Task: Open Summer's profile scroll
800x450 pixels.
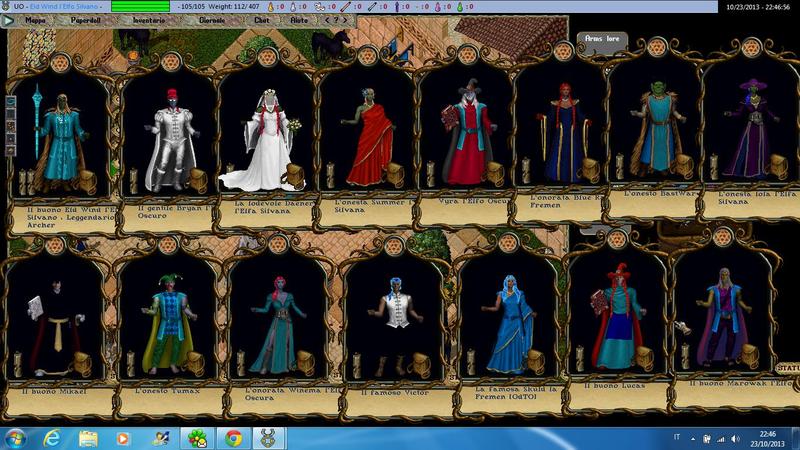Action: click(330, 175)
